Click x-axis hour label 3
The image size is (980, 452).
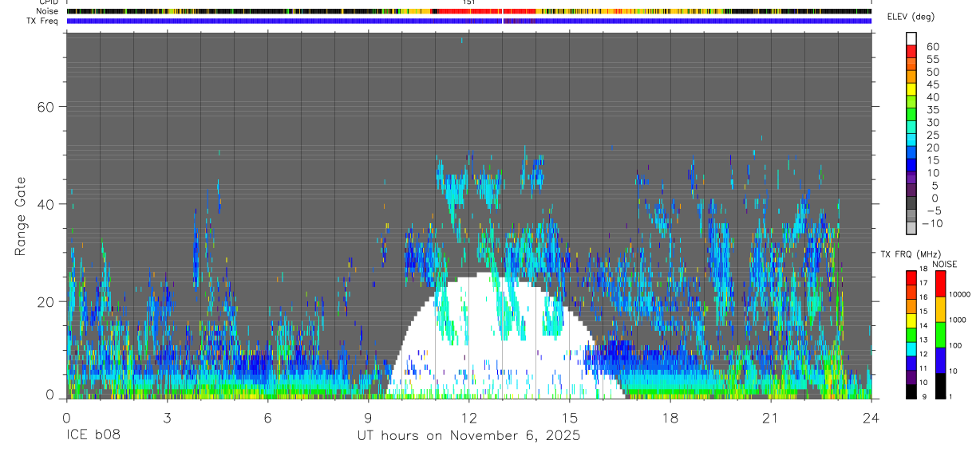[167, 418]
